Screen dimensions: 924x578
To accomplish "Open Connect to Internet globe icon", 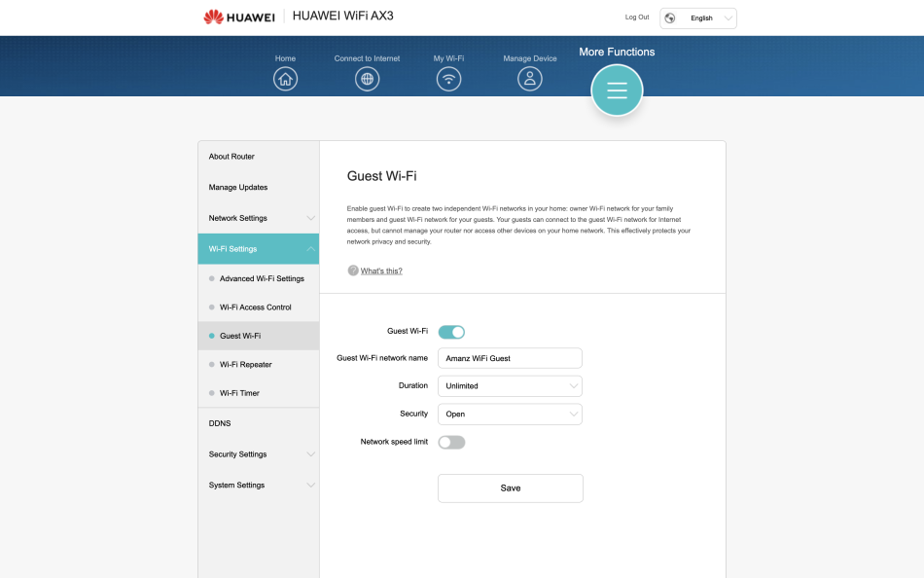I will tap(367, 79).
